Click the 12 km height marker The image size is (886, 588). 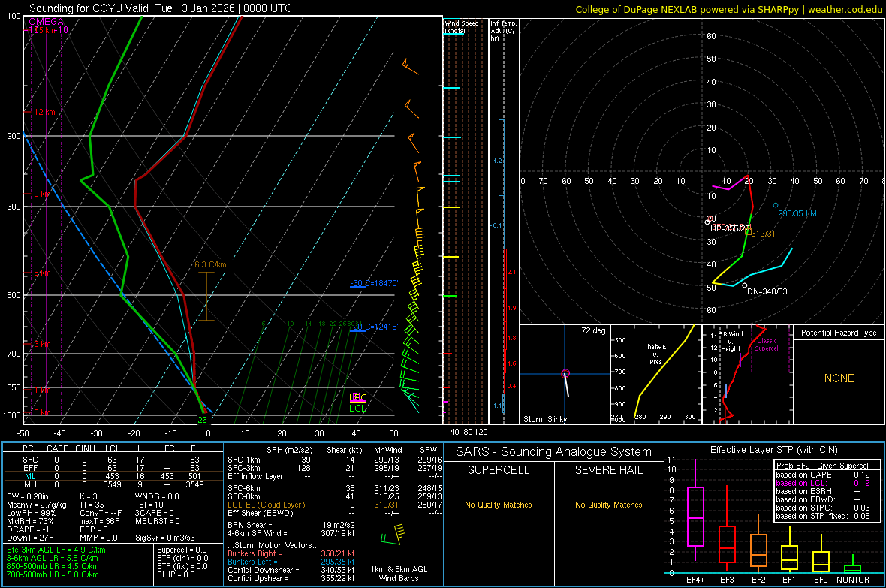coord(44,112)
